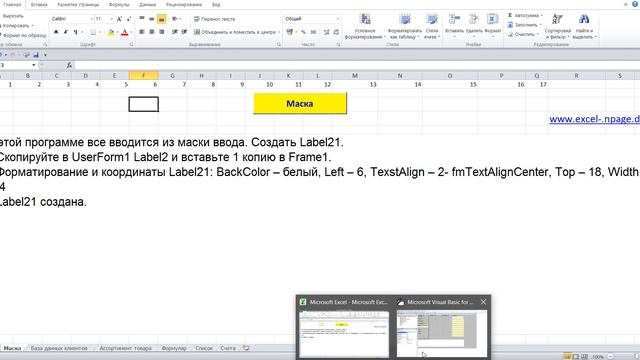This screenshot has width=640, height=360.
Task: Toggle underline formatting button
Action: click(x=76, y=32)
